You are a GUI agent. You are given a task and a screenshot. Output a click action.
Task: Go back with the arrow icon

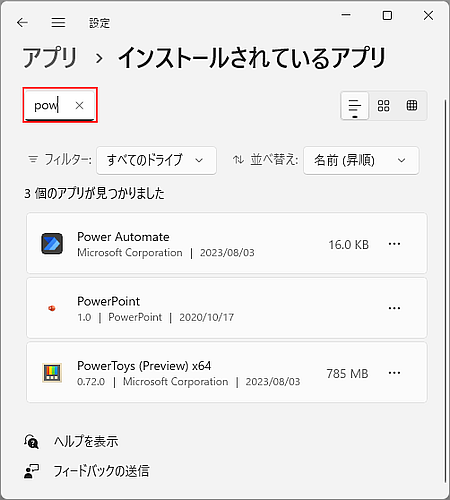(22, 23)
